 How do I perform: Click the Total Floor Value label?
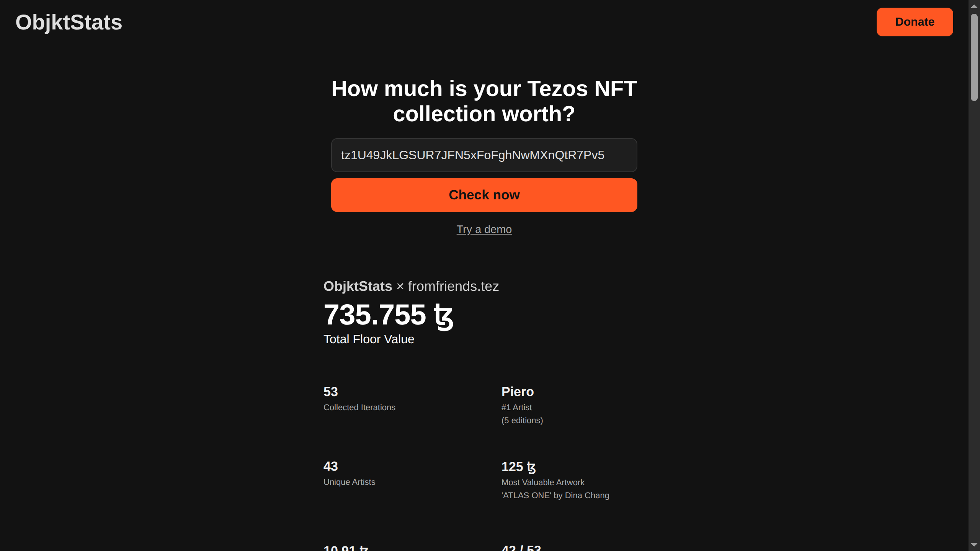point(369,339)
